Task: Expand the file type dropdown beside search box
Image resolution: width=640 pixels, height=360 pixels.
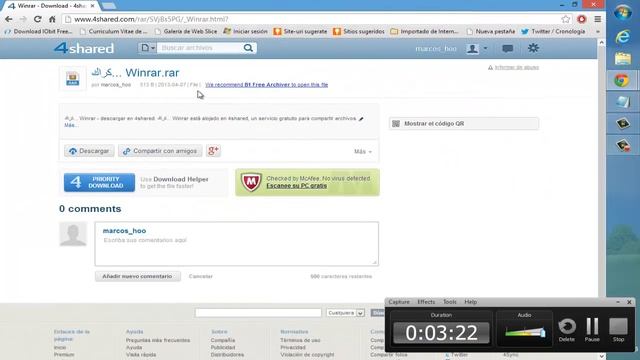Action: coord(148,48)
